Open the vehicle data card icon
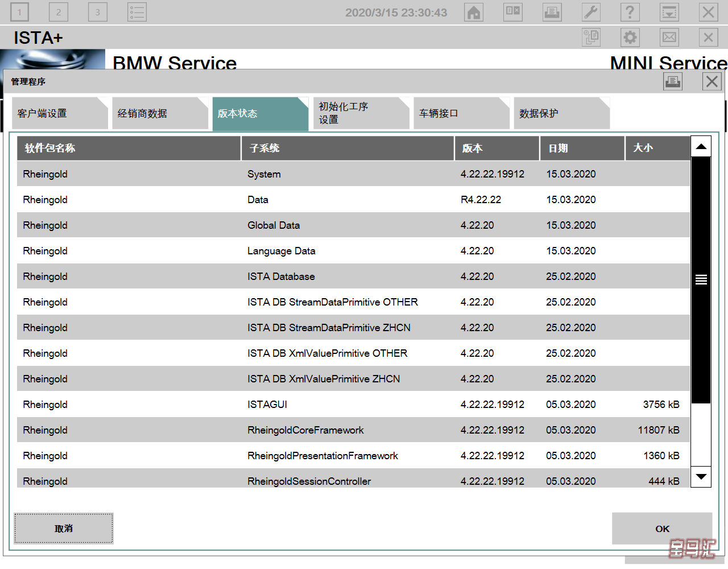 coord(513,12)
